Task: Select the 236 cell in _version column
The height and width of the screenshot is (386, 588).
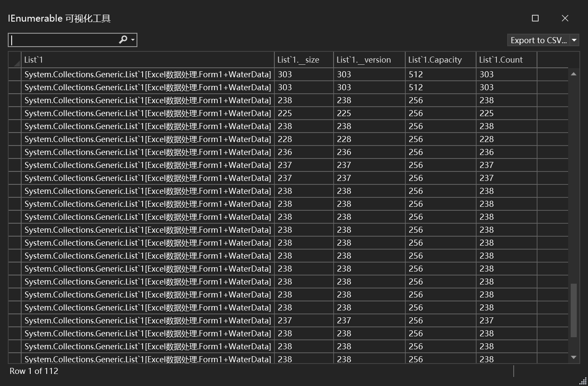Action: coord(369,152)
